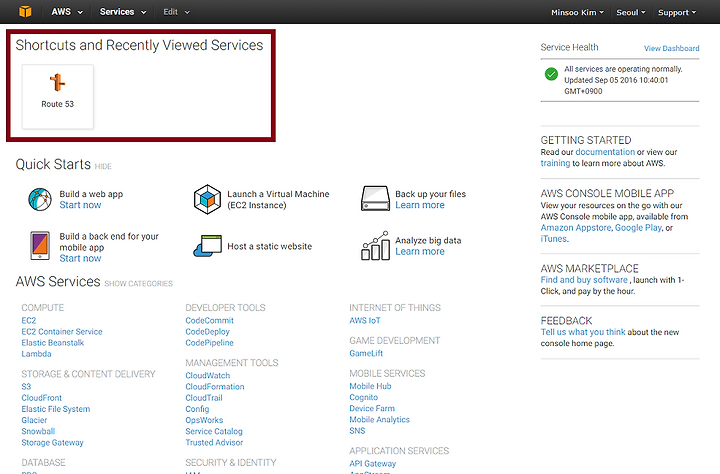Viewport: 720px width, 474px height.
Task: Open CloudTrail service
Action: (203, 398)
